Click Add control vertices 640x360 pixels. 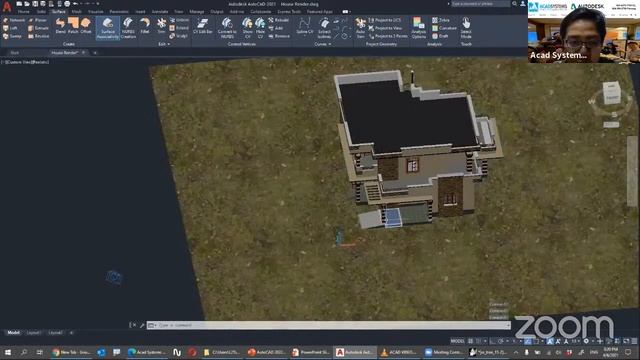276,28
